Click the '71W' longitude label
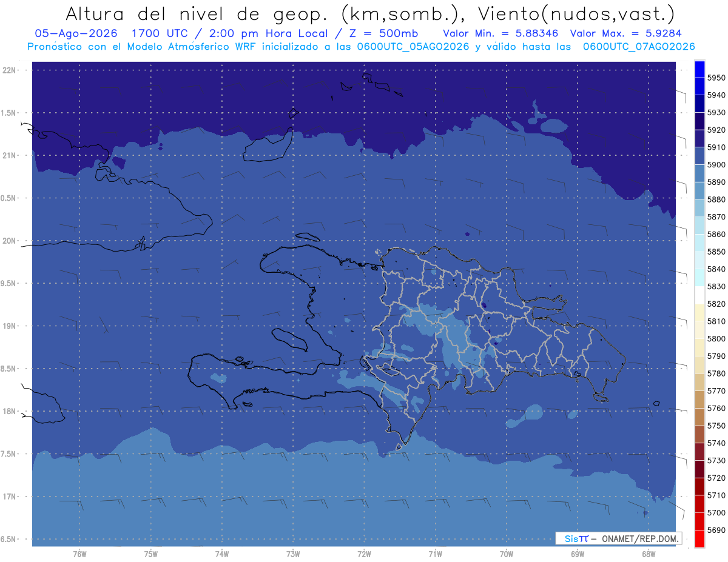 (x=436, y=555)
